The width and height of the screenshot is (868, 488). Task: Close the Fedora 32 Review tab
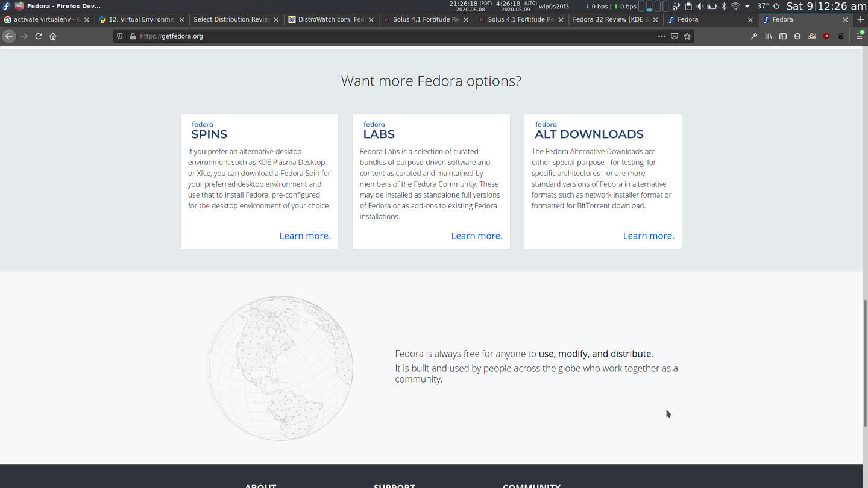click(x=655, y=19)
